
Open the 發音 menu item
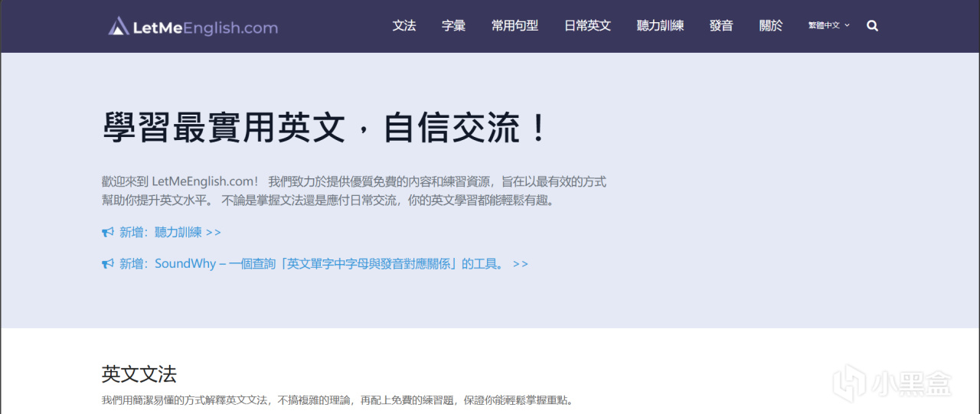click(721, 26)
